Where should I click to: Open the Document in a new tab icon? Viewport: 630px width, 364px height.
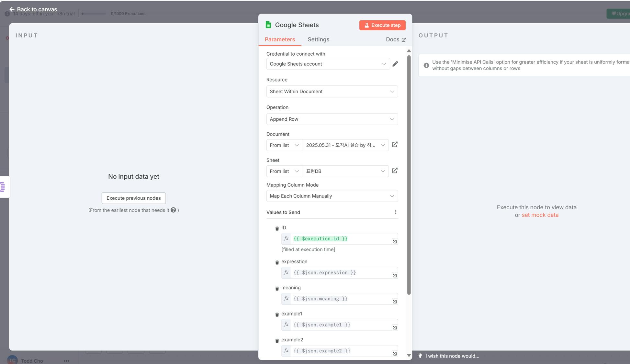pos(395,145)
